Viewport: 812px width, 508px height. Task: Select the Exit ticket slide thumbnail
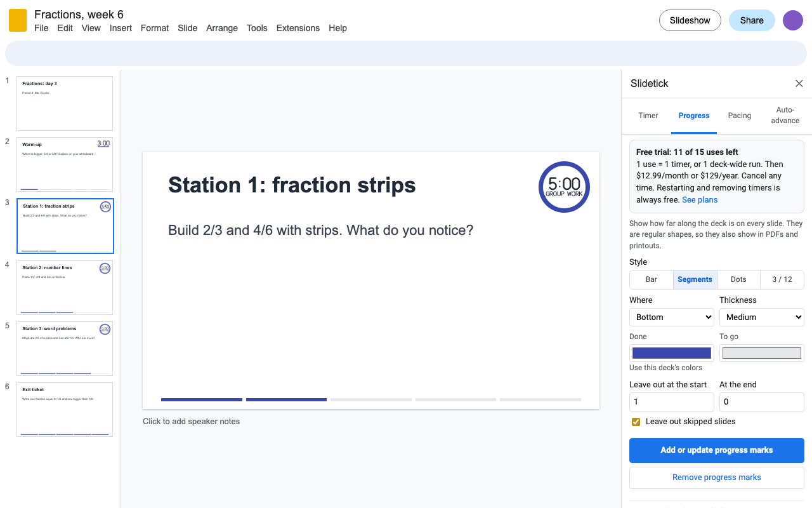click(x=65, y=410)
